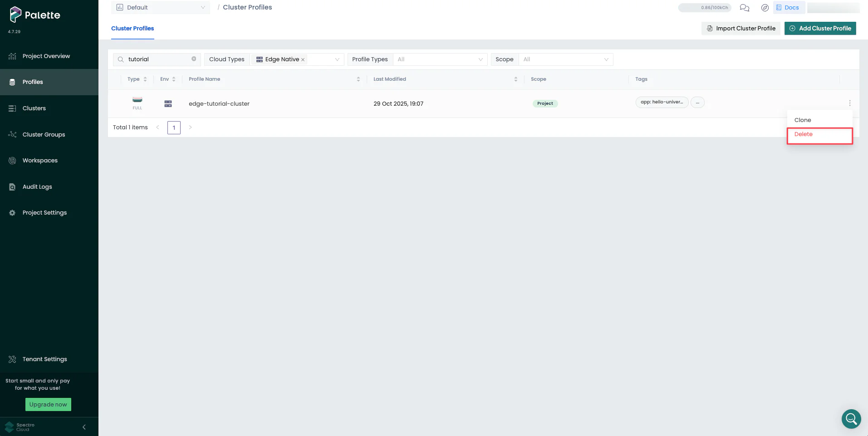Choose Clone from the context menu
868x436 pixels.
tap(802, 120)
